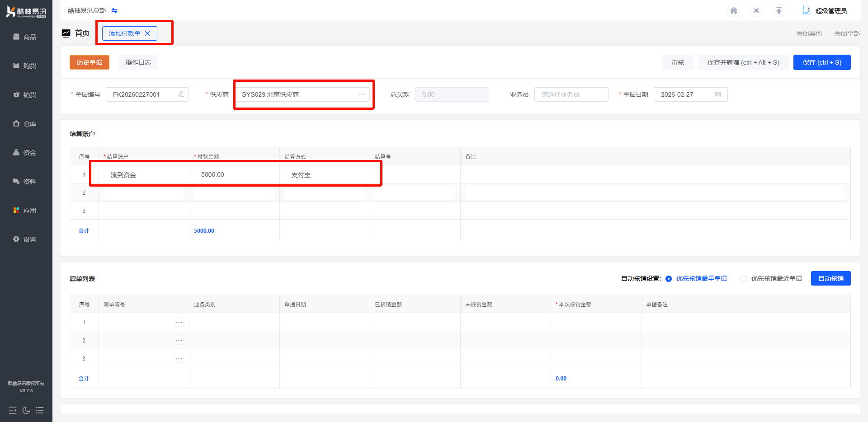Switch to the 首页 tab
Viewport: 868px width, 422px height.
82,33
